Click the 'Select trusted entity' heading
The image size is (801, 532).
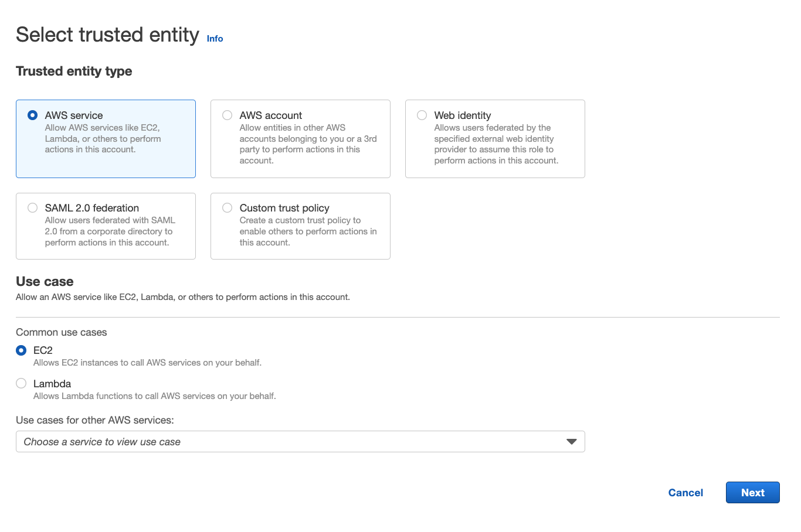(x=107, y=35)
